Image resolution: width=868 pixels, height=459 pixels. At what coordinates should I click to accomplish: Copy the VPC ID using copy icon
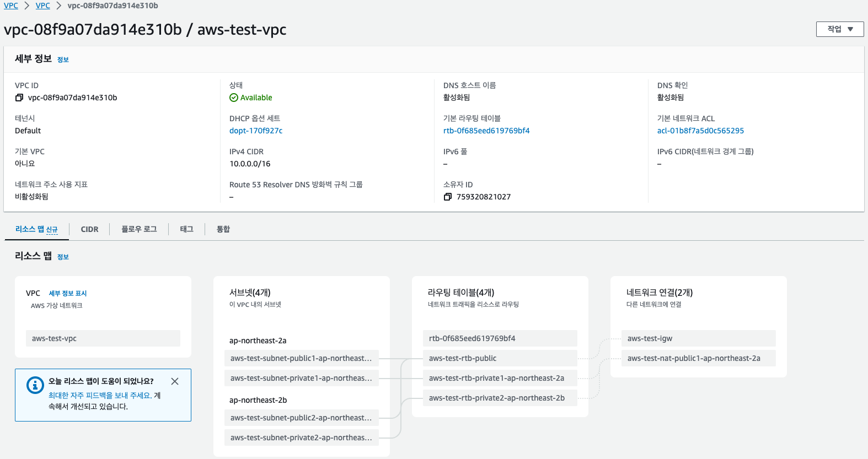(x=19, y=98)
